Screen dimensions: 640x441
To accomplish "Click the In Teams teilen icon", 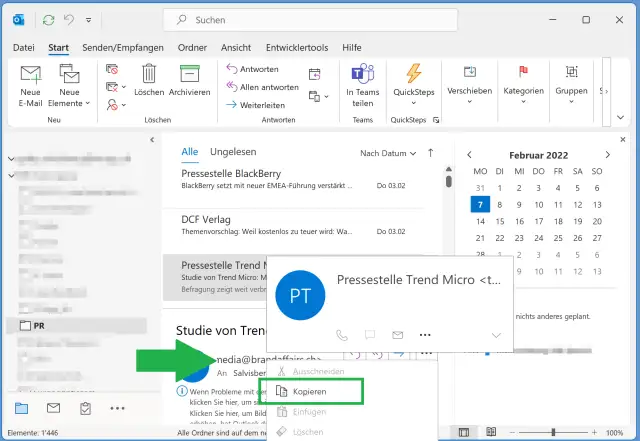I will tap(362, 74).
